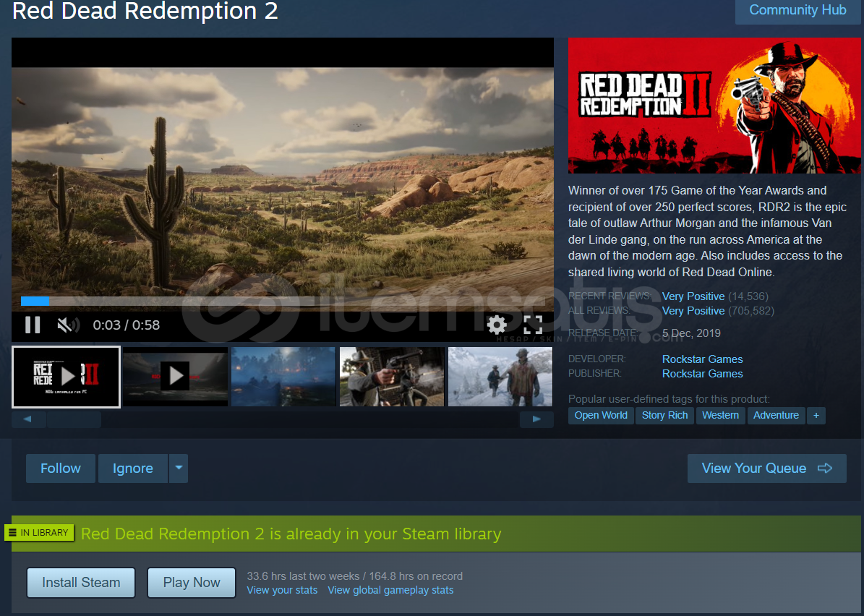864x616 pixels.
Task: Open View your stats link
Action: coord(282,590)
